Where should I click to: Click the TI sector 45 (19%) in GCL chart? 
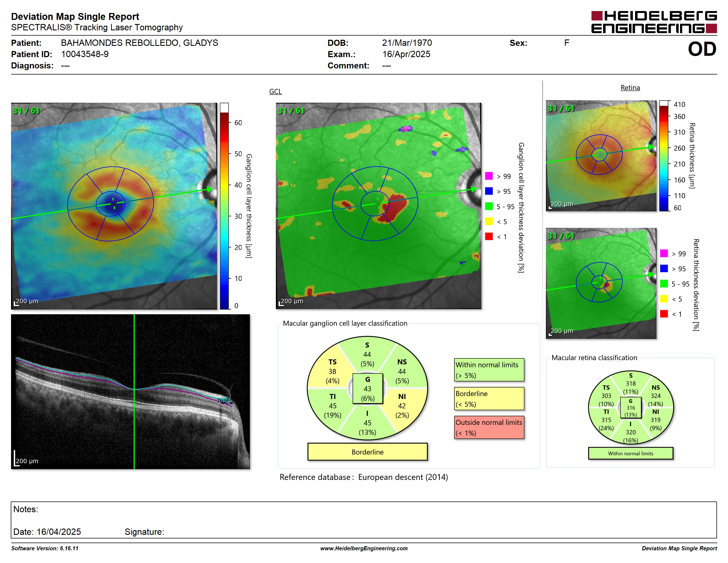click(333, 406)
